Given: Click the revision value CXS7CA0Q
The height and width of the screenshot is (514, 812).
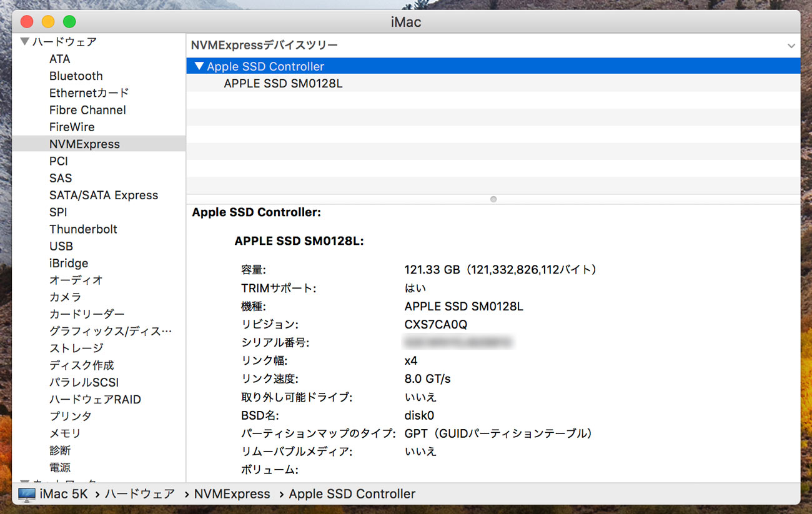Looking at the screenshot, I should point(436,325).
